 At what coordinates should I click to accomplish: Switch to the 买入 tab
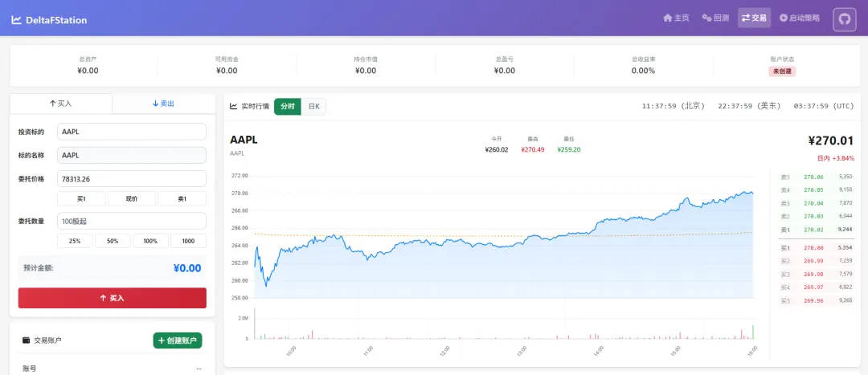[x=61, y=104]
